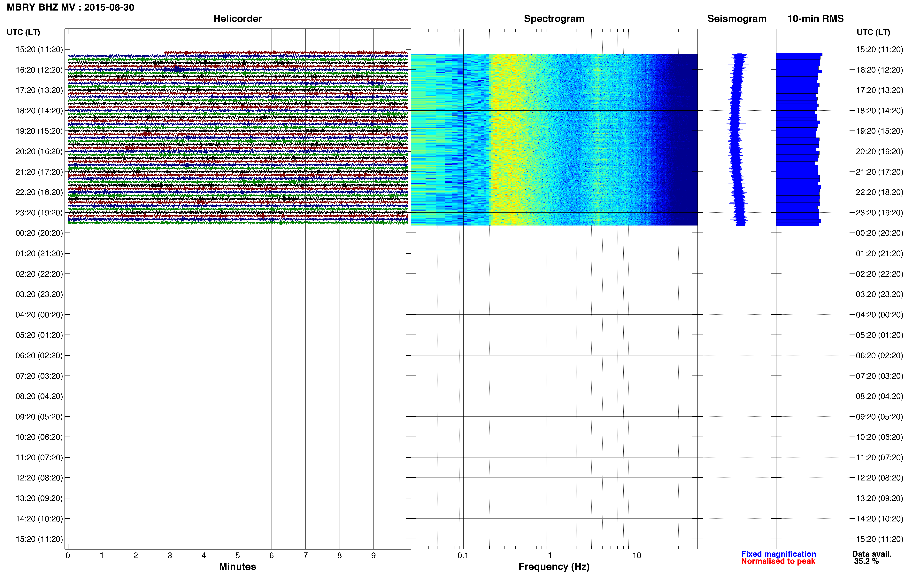Click 17:20 (13:20) on the helicorder time axis
This screenshot has width=924, height=578.
point(39,90)
